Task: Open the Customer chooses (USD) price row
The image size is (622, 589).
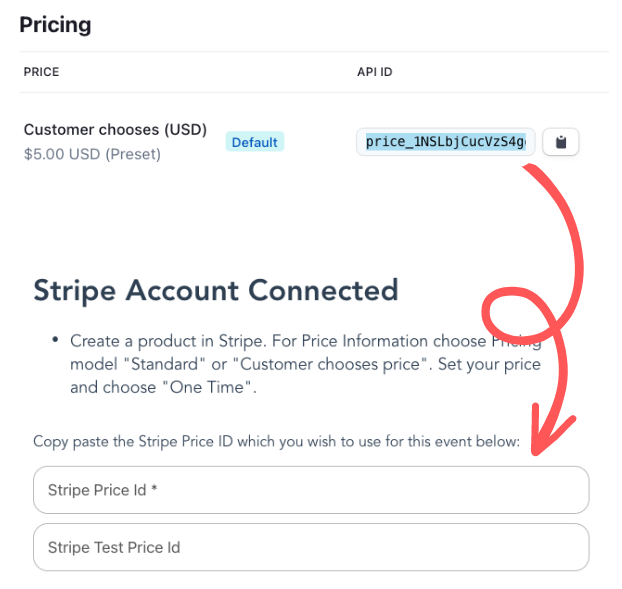Action: (115, 130)
